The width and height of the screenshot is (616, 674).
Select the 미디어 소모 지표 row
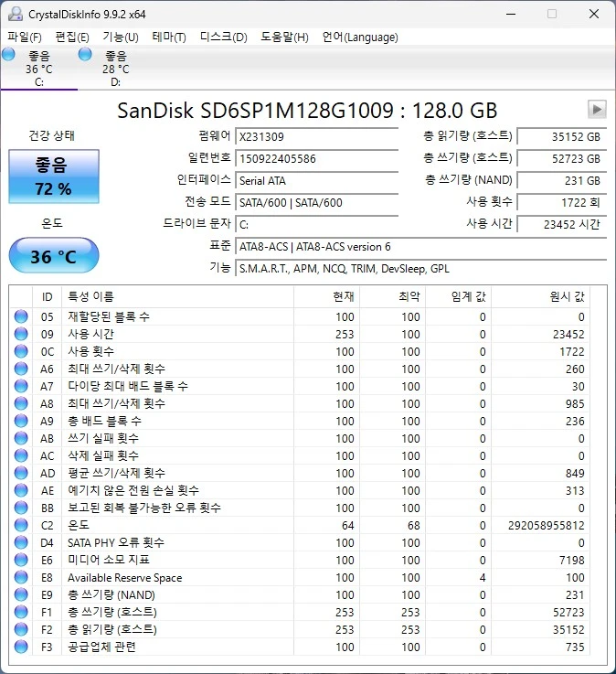300,560
